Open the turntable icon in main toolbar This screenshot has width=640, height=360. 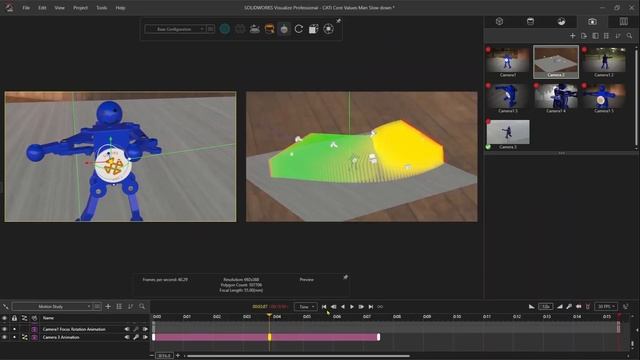click(255, 29)
